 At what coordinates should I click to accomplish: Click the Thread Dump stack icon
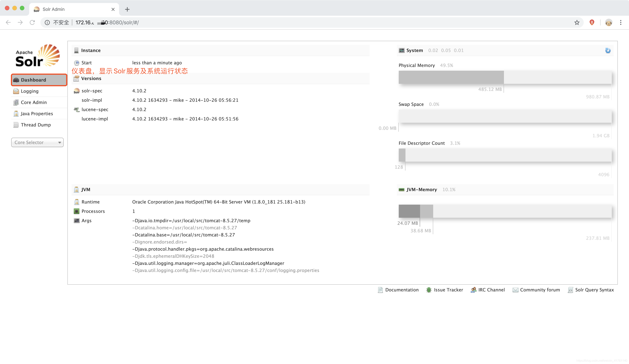16,125
